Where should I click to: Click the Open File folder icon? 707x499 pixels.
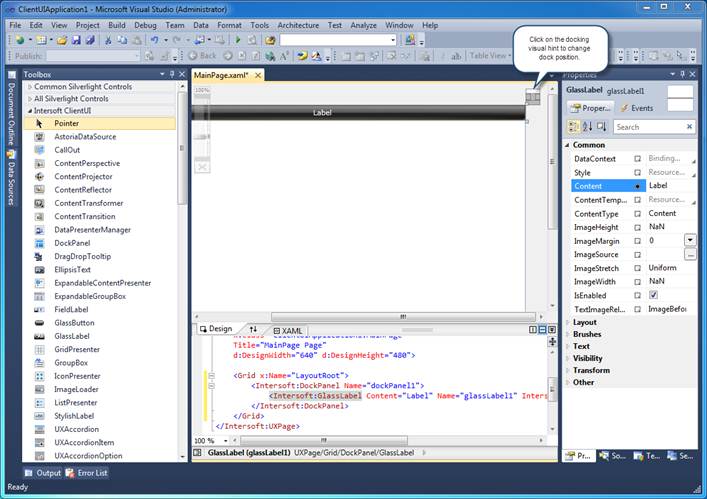[x=62, y=40]
